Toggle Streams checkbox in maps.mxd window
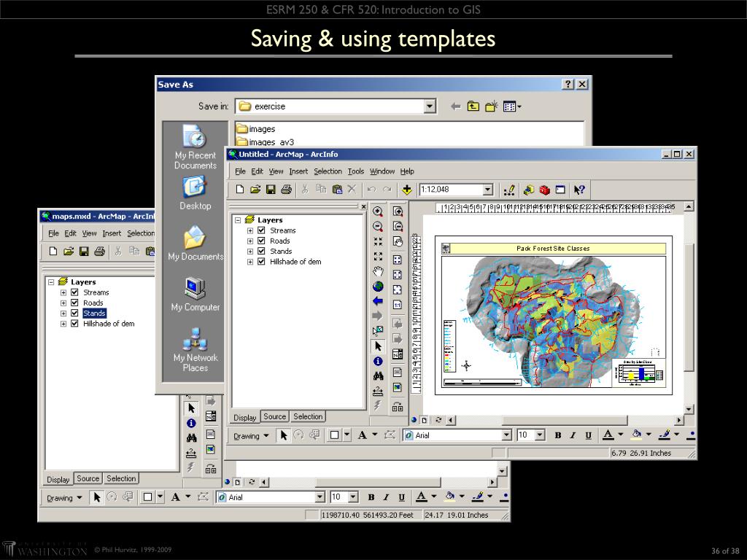 tap(74, 292)
